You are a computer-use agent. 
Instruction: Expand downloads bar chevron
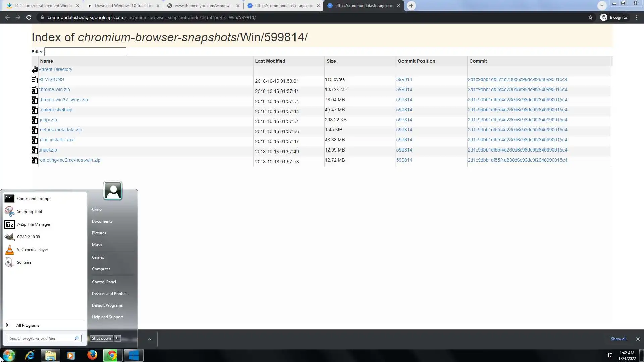click(x=150, y=339)
